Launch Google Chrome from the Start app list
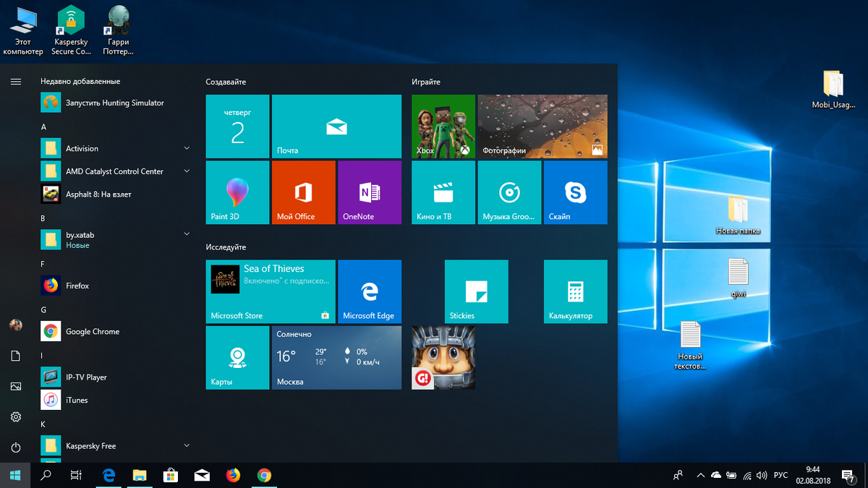 pos(116,331)
